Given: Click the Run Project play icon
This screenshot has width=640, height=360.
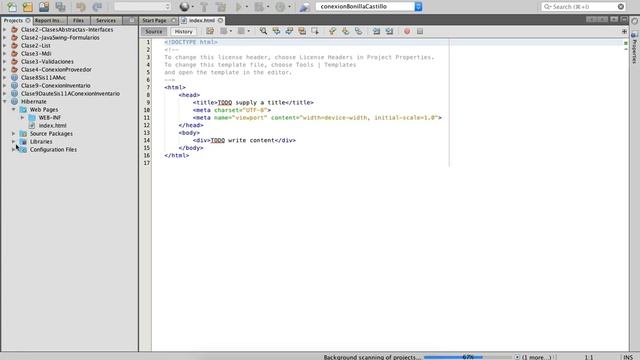Looking at the screenshot, I should [x=239, y=7].
